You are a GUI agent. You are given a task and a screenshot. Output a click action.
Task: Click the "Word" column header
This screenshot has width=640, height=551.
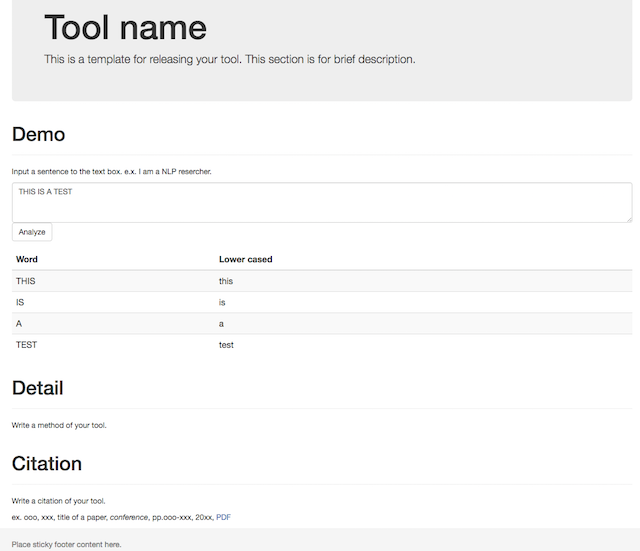[x=27, y=259]
